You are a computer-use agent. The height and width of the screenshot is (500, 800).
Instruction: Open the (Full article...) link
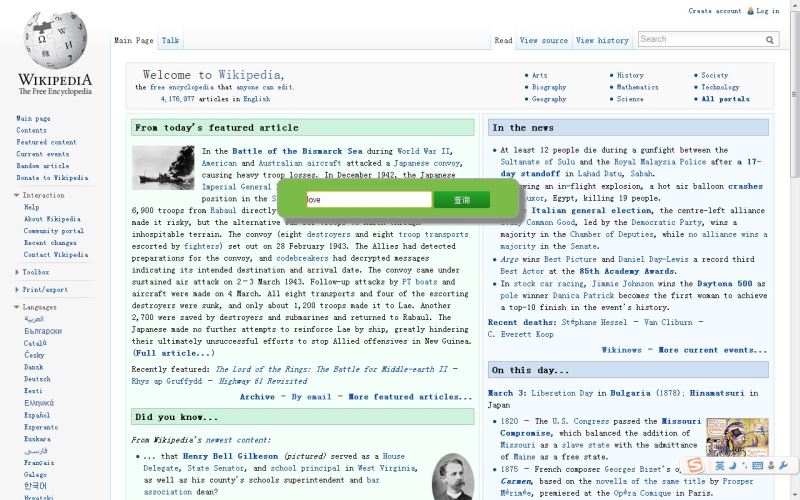pyautogui.click(x=173, y=353)
